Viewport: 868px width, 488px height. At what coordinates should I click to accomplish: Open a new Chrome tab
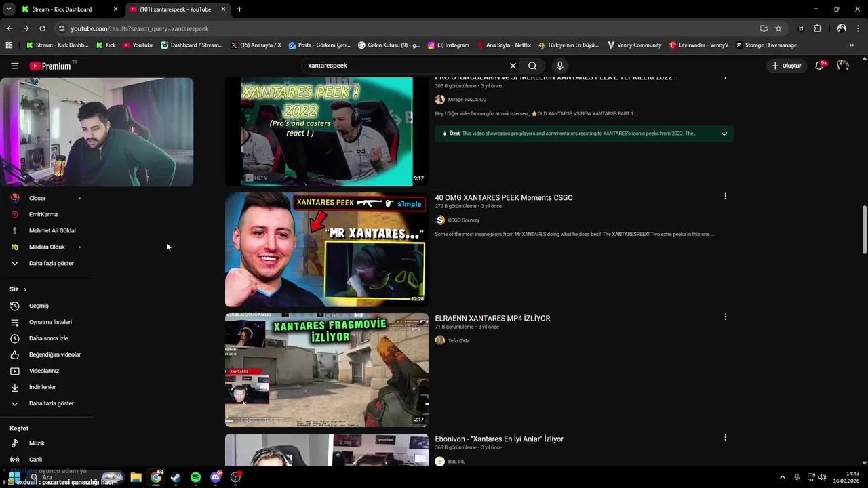point(239,9)
